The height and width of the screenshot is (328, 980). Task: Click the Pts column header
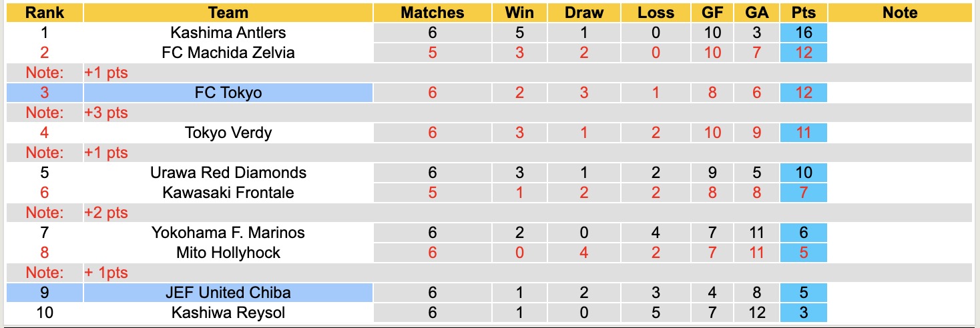point(803,13)
